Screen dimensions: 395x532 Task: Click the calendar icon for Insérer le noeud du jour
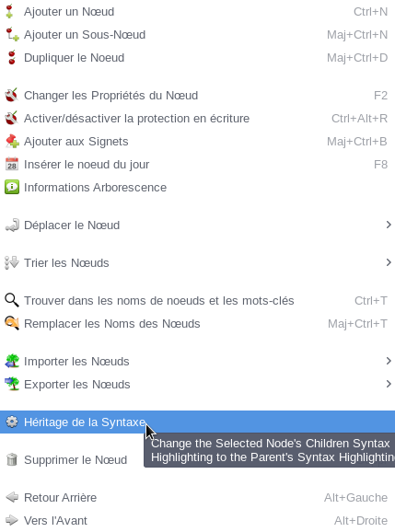[x=12, y=165]
